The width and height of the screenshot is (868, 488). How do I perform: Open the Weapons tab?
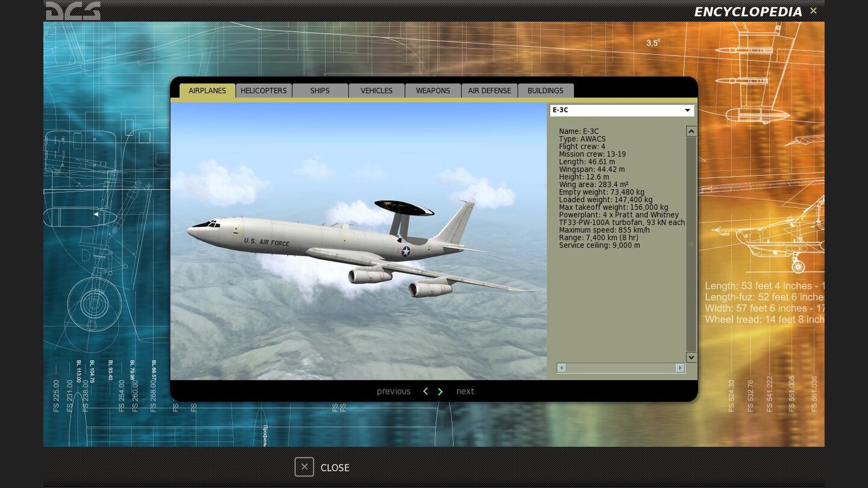click(x=433, y=90)
